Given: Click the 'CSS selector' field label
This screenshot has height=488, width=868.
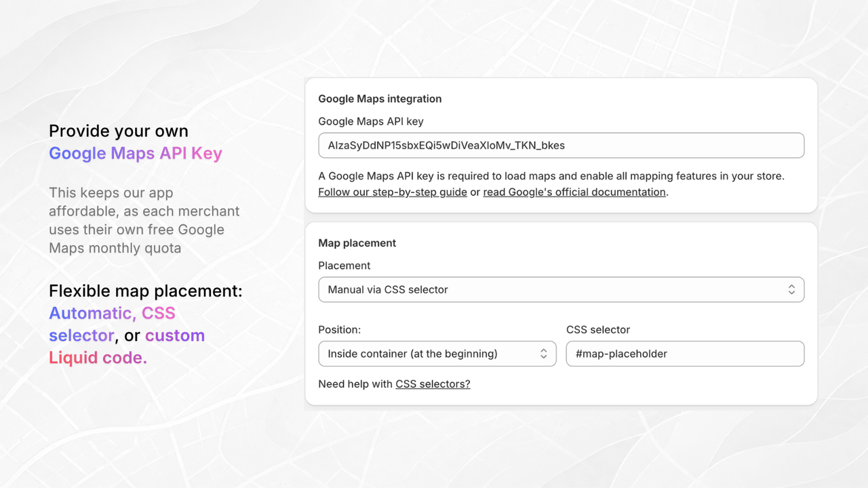Looking at the screenshot, I should [x=598, y=329].
